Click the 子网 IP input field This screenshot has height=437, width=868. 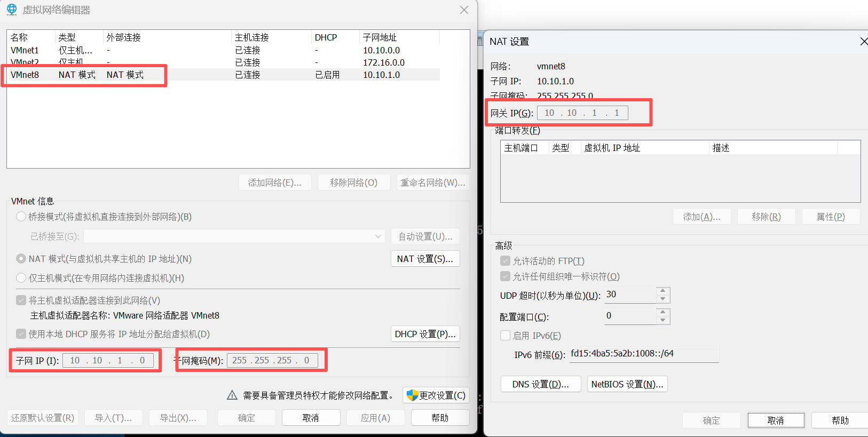[108, 361]
